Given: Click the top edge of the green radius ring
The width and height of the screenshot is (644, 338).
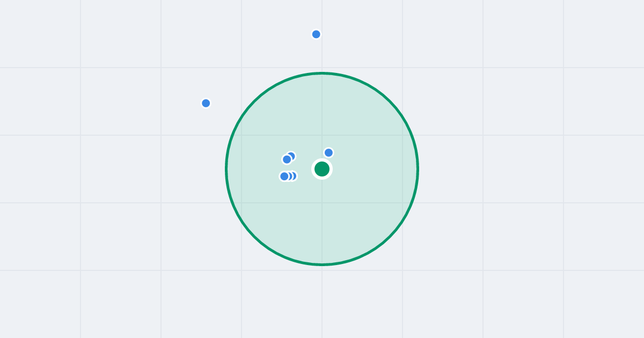Looking at the screenshot, I should 322,74.
